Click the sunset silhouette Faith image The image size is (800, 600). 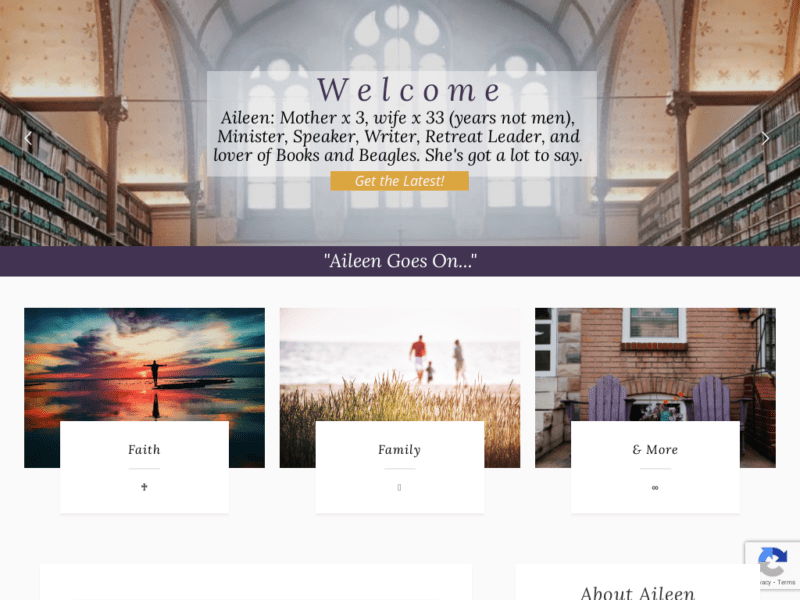point(144,365)
